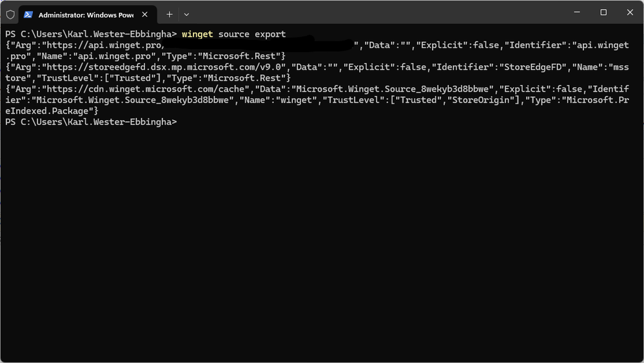This screenshot has height=363, width=644.
Task: Minimize the terminal window
Action: coord(577,12)
